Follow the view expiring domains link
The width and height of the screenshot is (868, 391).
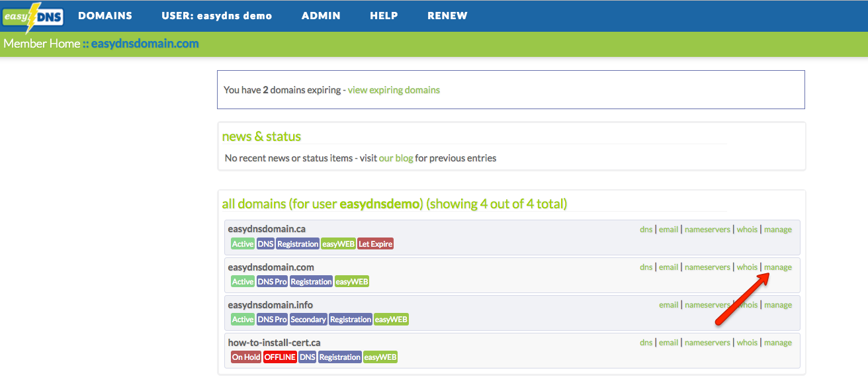tap(394, 90)
